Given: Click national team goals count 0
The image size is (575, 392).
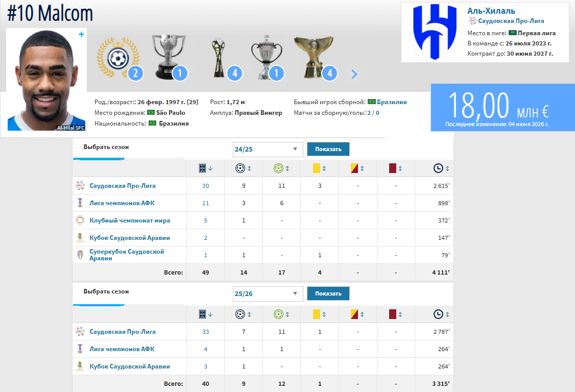Looking at the screenshot, I should pos(377,113).
